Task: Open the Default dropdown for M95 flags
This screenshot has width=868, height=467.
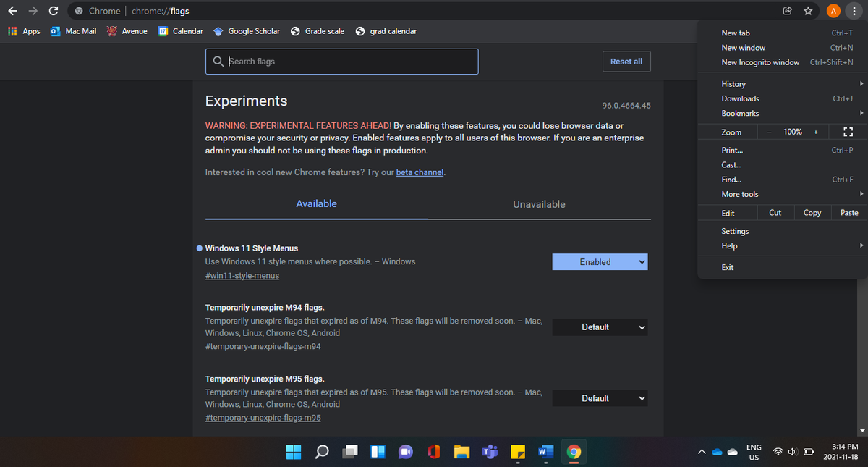Action: [x=600, y=397]
